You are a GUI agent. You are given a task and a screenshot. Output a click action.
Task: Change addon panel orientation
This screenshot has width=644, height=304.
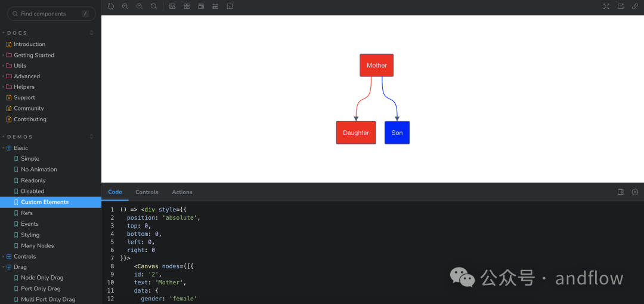click(x=621, y=192)
